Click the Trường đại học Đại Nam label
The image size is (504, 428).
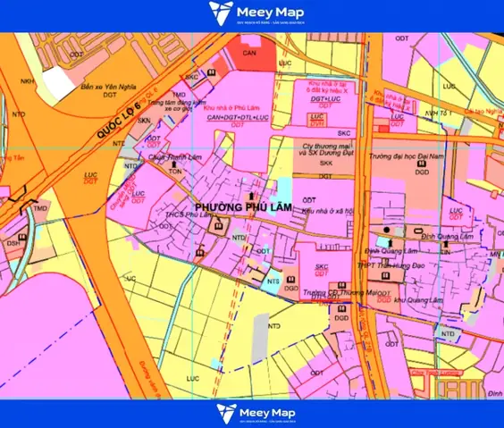[407, 156]
